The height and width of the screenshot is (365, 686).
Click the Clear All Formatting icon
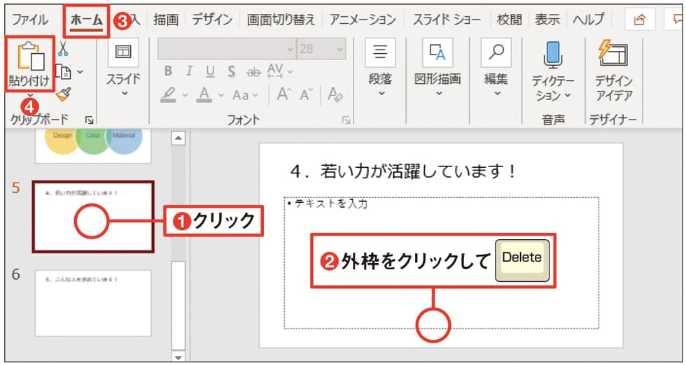[335, 94]
